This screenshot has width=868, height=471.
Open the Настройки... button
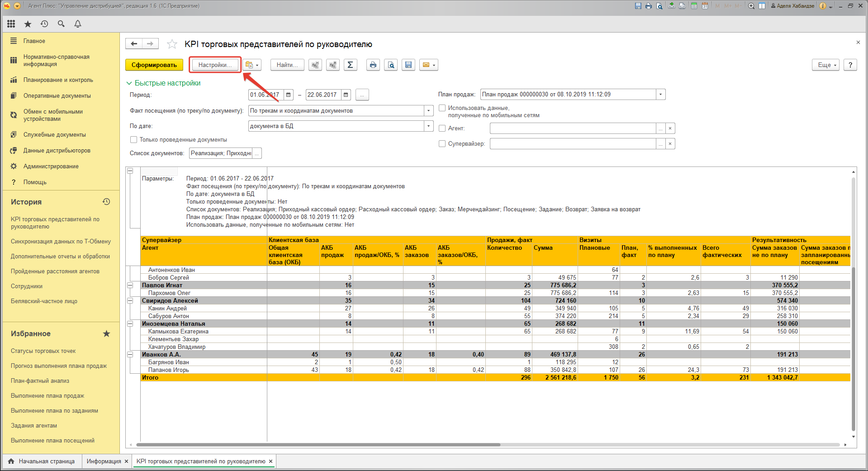pos(215,65)
